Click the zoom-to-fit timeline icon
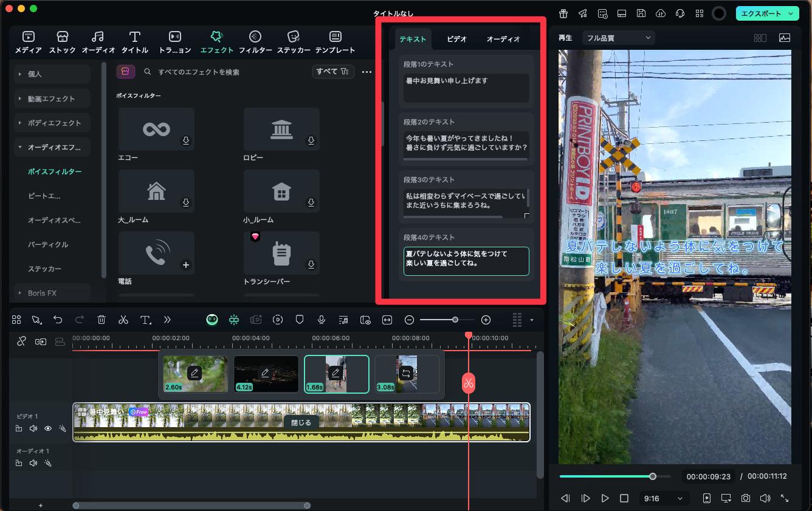 pyautogui.click(x=387, y=320)
